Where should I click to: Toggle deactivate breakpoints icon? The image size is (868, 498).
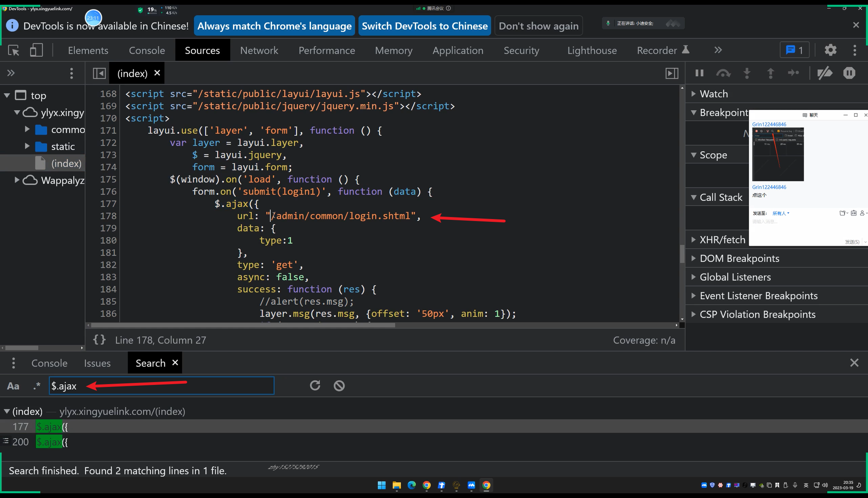click(825, 73)
